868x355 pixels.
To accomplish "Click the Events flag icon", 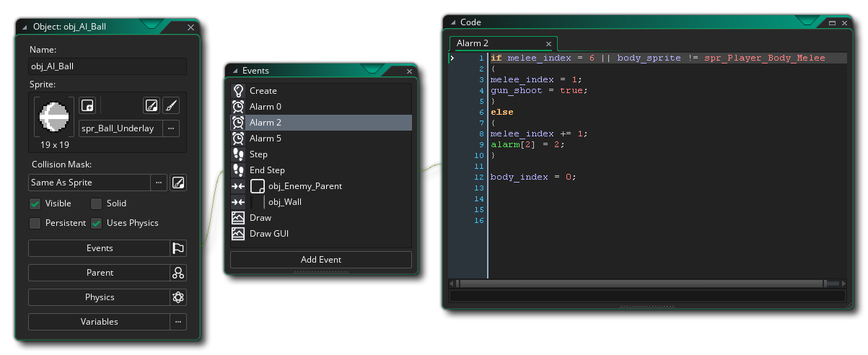I will click(x=178, y=248).
